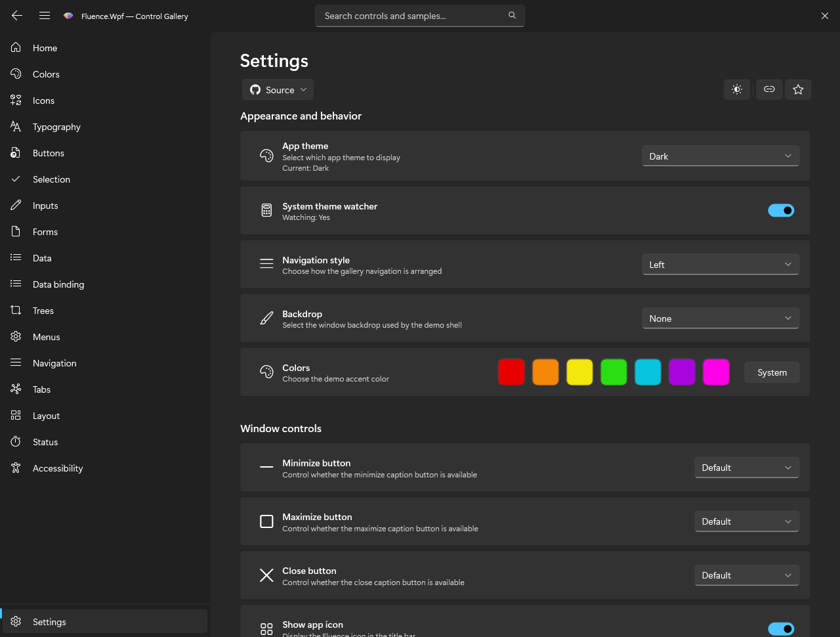
Task: Click the Colors palette icon in sidebar
Action: point(16,74)
